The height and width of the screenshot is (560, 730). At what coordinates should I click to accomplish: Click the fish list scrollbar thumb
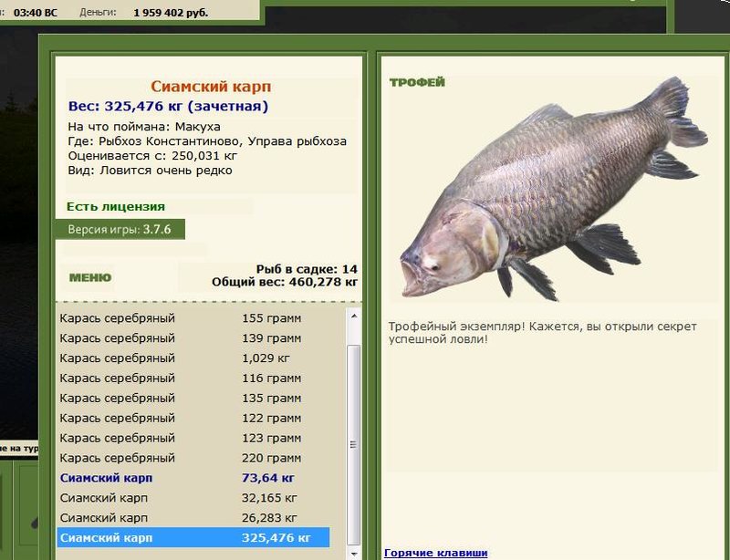coord(354,444)
